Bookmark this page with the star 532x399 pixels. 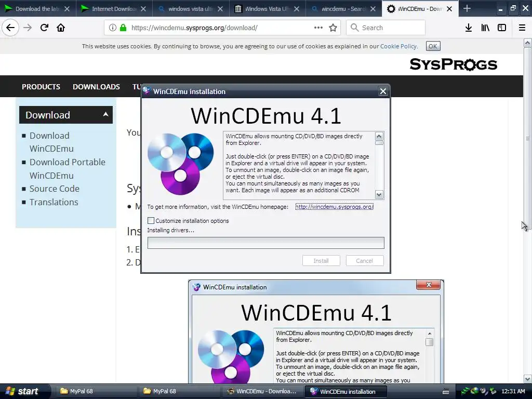click(333, 28)
